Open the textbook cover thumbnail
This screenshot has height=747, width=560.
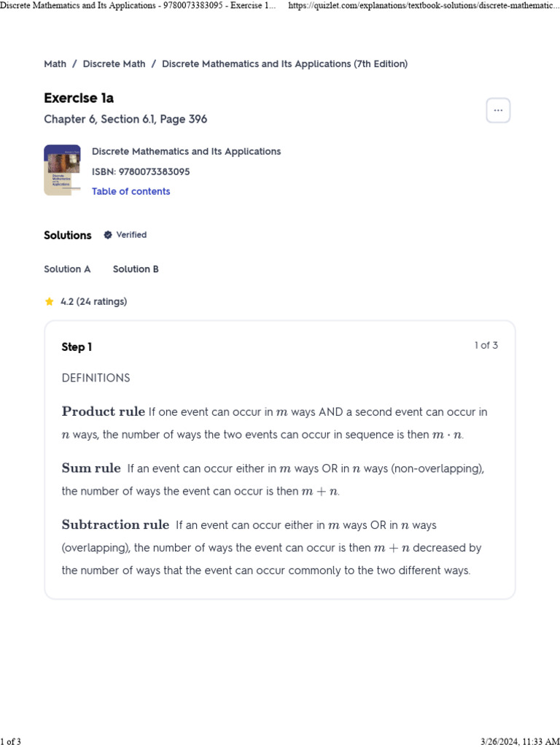[x=63, y=170]
